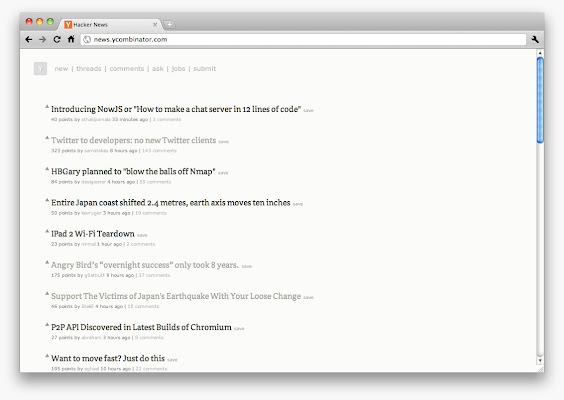This screenshot has width=564, height=400.
Task: Upvote the Entire Japan coast shifted story
Action: coord(47,200)
